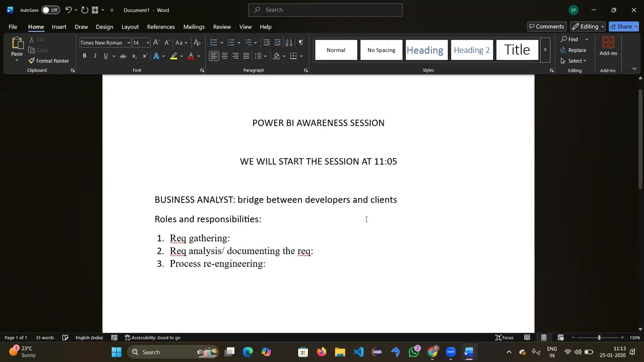Justify the paragraph text
Viewport: 644px width, 362px height.
pos(246,56)
